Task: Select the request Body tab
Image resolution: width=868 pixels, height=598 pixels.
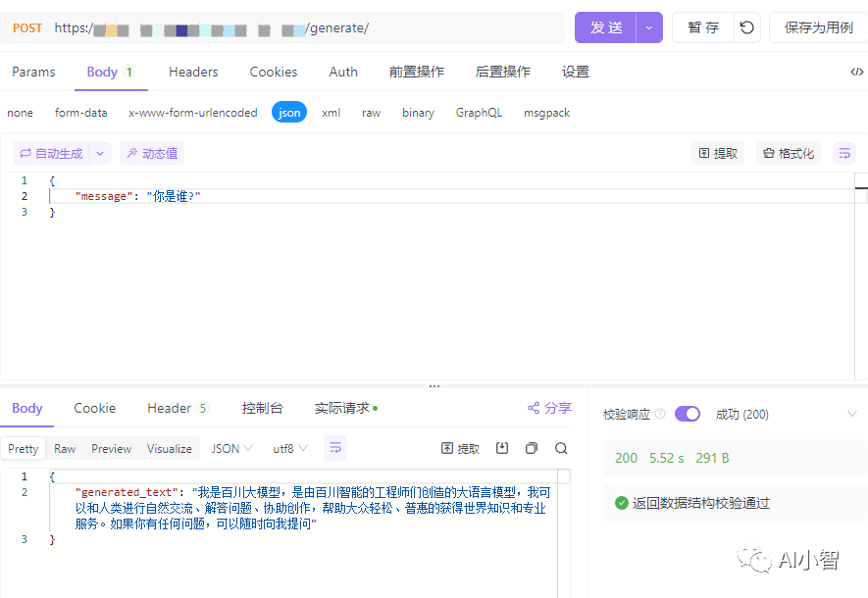Action: tap(110, 72)
